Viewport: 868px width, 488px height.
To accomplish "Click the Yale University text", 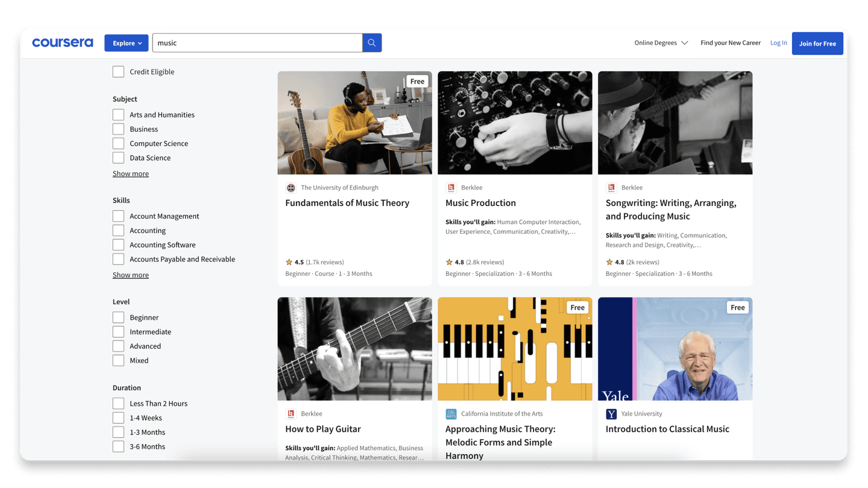I will point(641,414).
